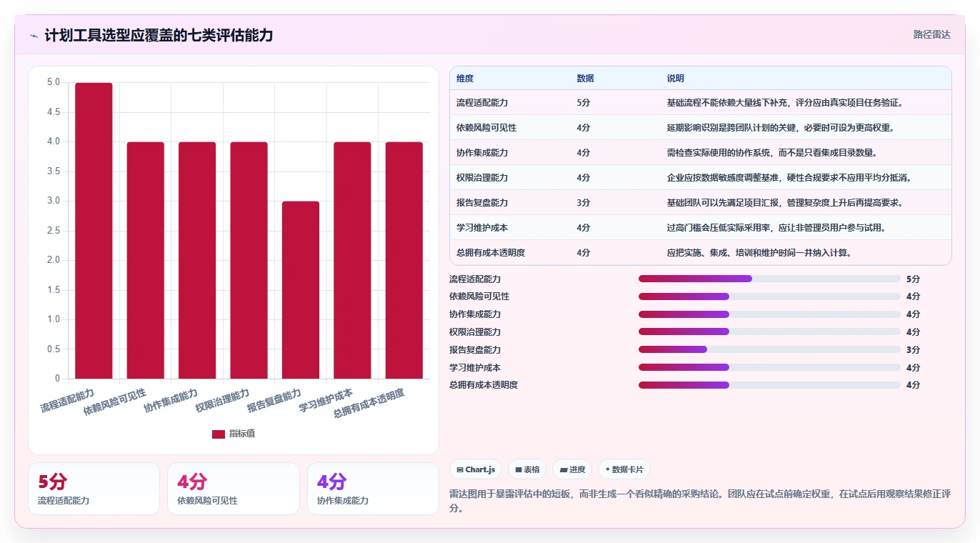
Task: Toggle the 指标值 legend swatch
Action: 219,434
